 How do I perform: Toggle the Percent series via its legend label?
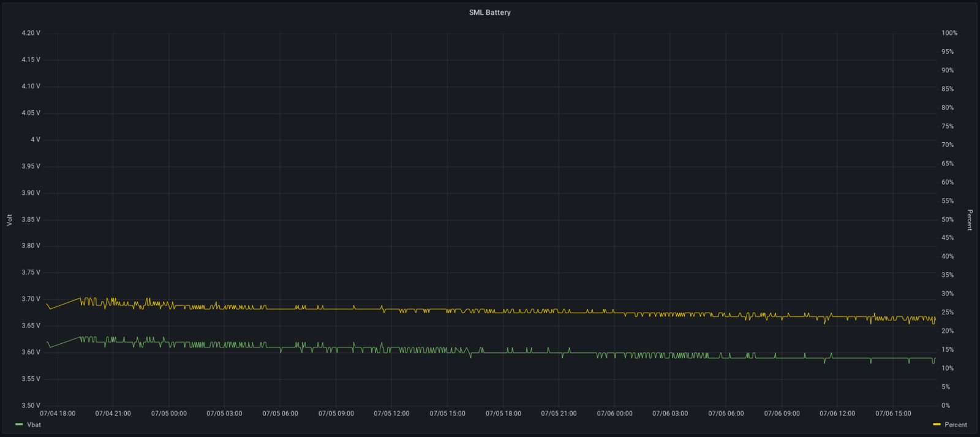(x=956, y=425)
